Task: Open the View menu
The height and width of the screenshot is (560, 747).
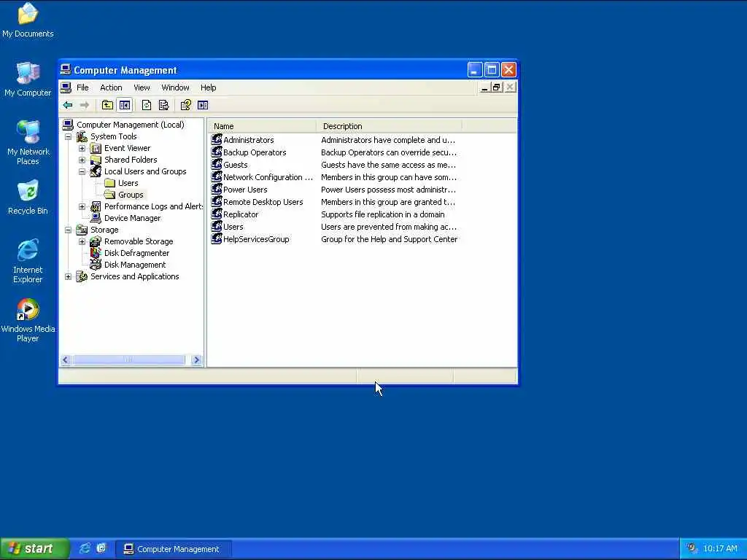Action: tap(142, 87)
